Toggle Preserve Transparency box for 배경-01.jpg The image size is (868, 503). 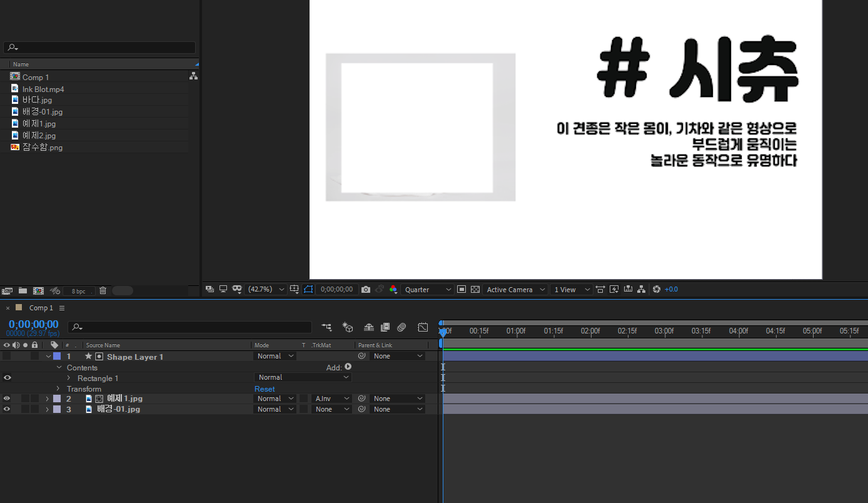tap(304, 409)
